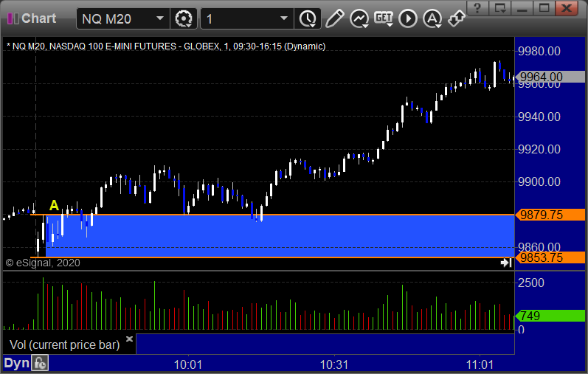Start bar replay play icon
This screenshot has width=588, height=374.
tap(408, 18)
